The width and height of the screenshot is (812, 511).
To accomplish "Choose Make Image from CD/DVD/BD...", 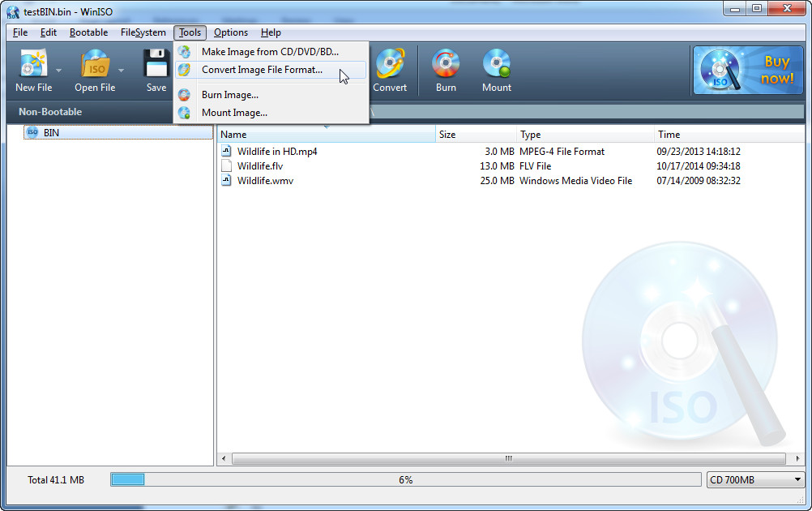I will (x=271, y=52).
